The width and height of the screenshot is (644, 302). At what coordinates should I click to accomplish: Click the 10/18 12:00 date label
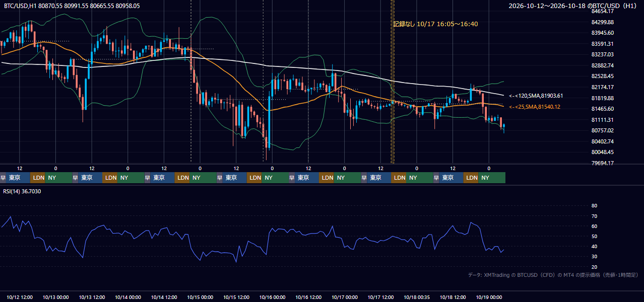pos(453,297)
